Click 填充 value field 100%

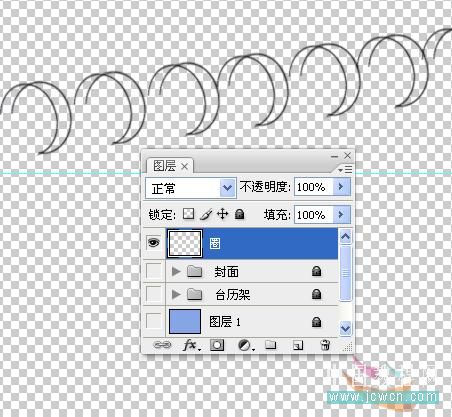314,214
